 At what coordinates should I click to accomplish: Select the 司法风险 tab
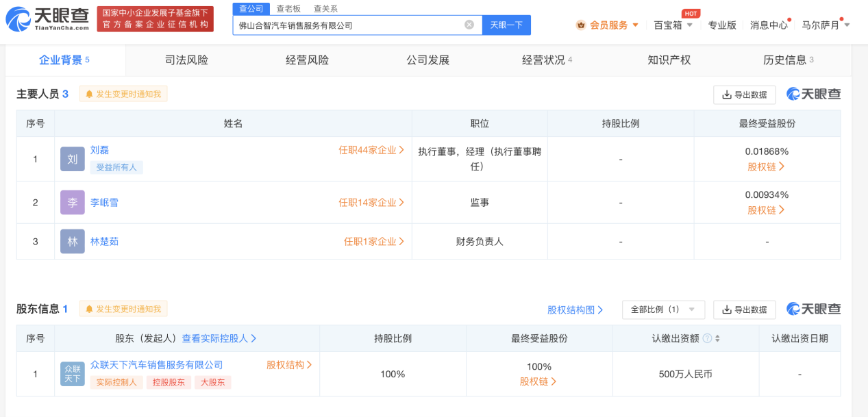pos(186,60)
